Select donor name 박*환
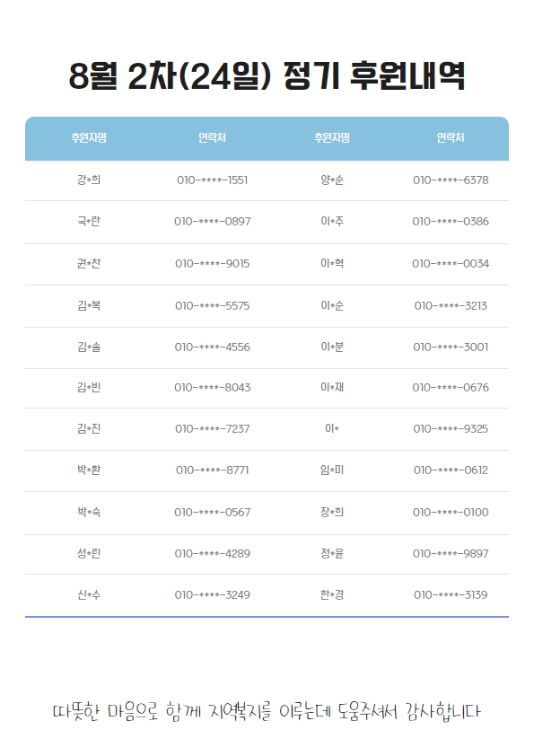The width and height of the screenshot is (534, 756). tap(89, 470)
